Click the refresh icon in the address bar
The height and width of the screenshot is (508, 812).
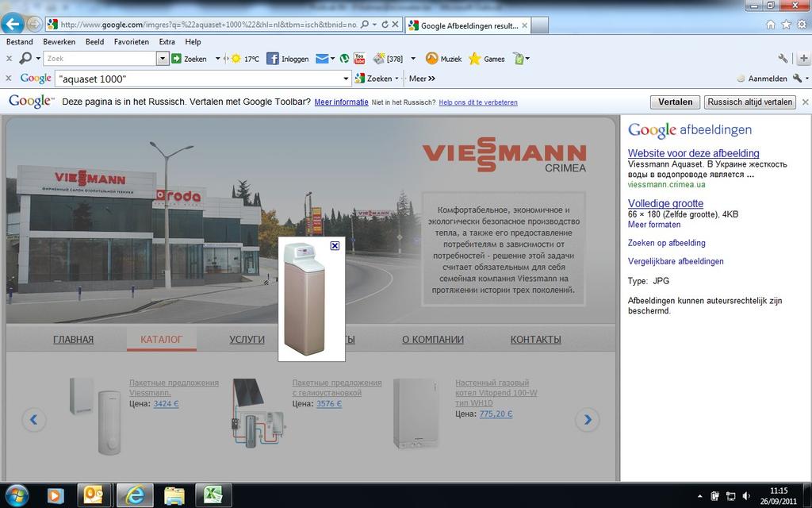385,25
